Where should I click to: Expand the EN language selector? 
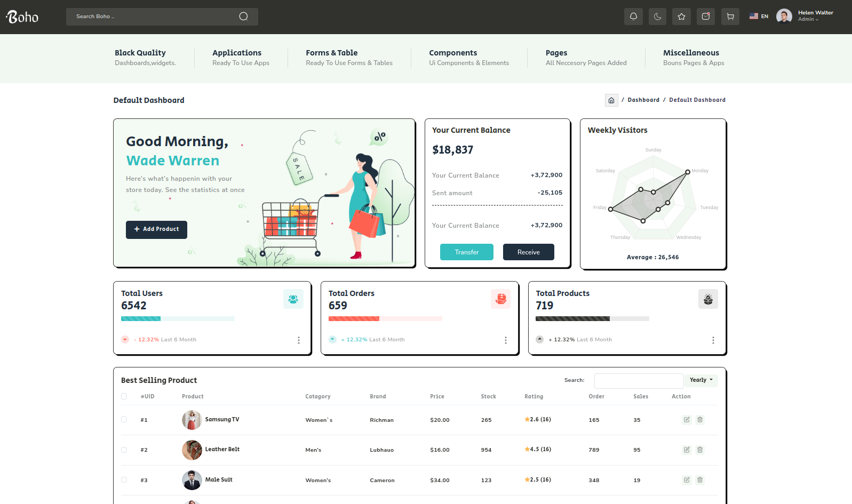759,17
